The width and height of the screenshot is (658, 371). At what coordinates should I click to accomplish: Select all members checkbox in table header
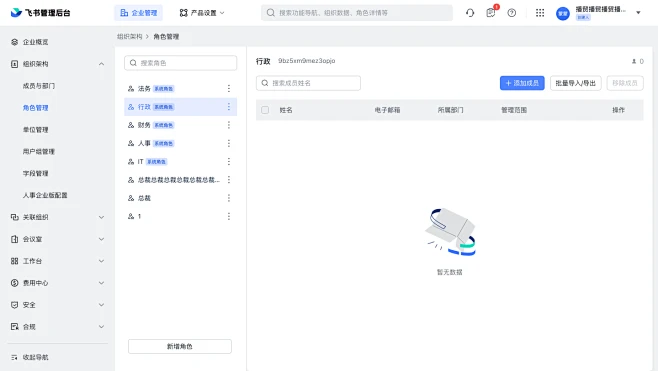pos(265,110)
